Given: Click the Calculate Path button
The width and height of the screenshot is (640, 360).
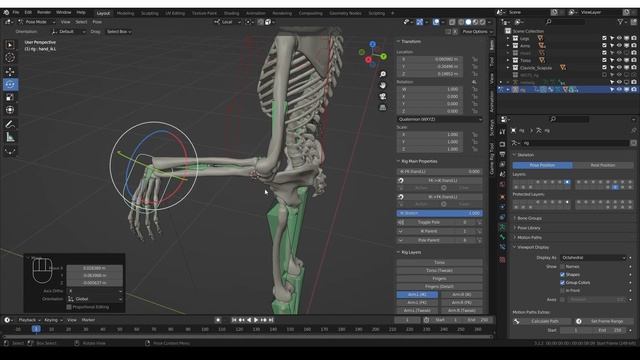Looking at the screenshot, I should coord(542,321).
